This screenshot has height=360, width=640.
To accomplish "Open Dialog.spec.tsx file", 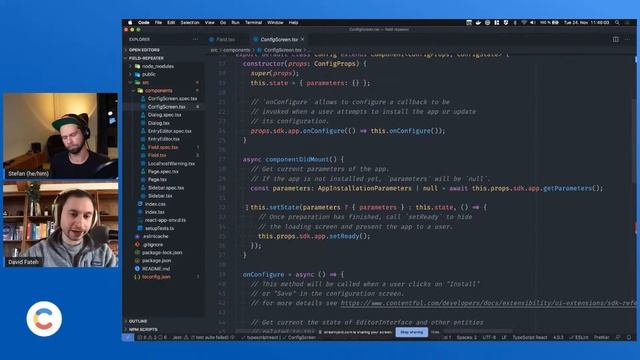I will coord(164,115).
